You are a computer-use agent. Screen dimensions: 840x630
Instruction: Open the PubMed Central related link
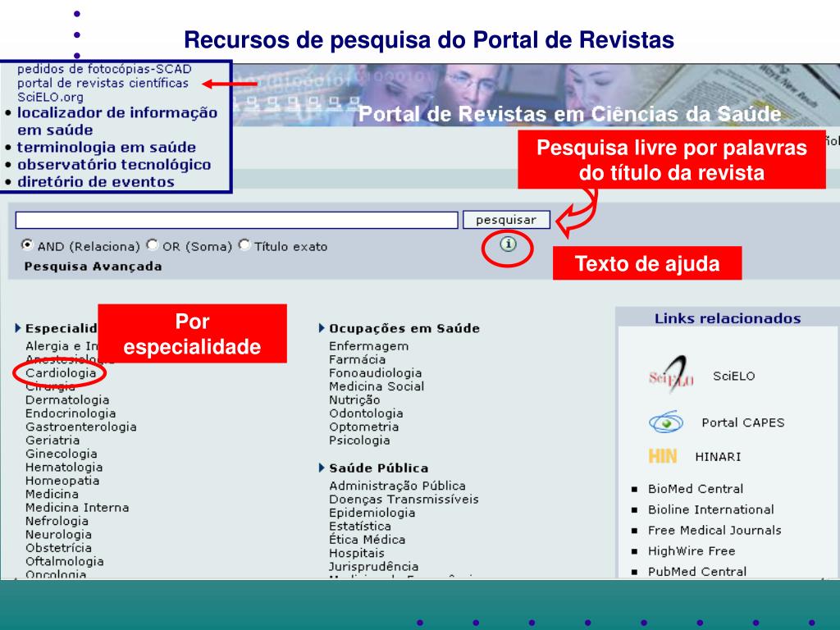click(x=697, y=572)
